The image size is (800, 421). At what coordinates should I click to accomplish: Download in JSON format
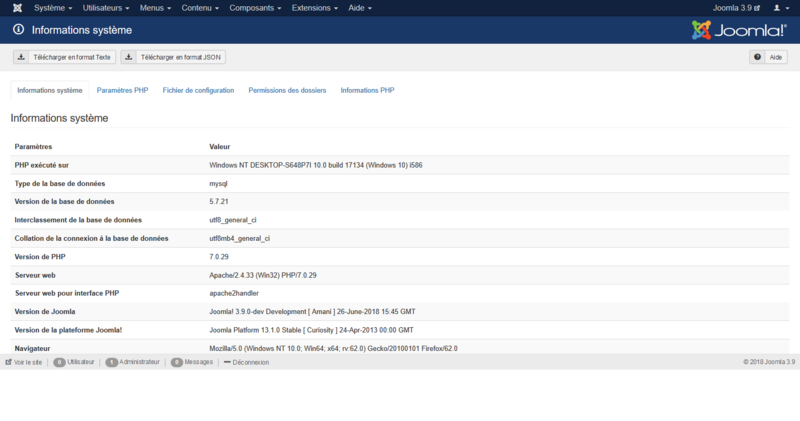coord(173,57)
